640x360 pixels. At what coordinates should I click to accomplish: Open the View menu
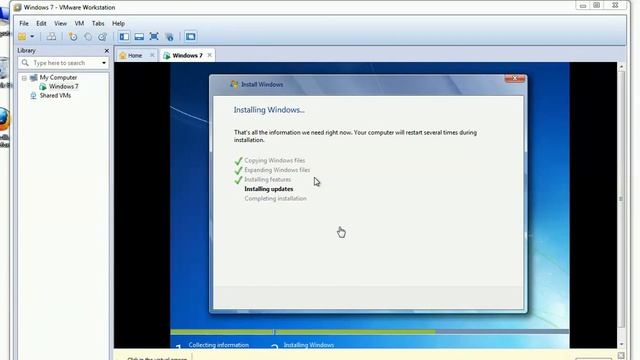click(60, 23)
